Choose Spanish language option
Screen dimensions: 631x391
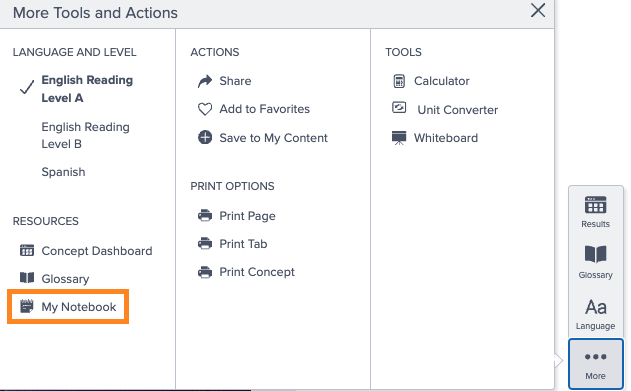click(x=63, y=172)
